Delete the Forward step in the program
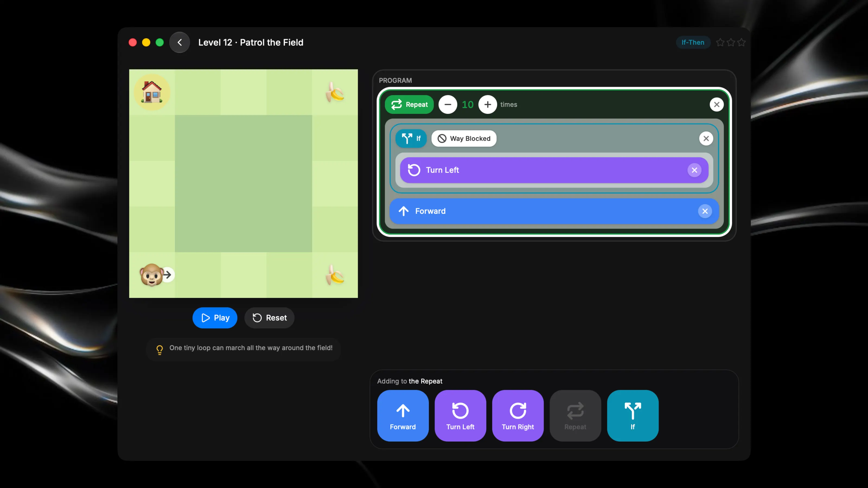868x488 pixels. pyautogui.click(x=705, y=211)
